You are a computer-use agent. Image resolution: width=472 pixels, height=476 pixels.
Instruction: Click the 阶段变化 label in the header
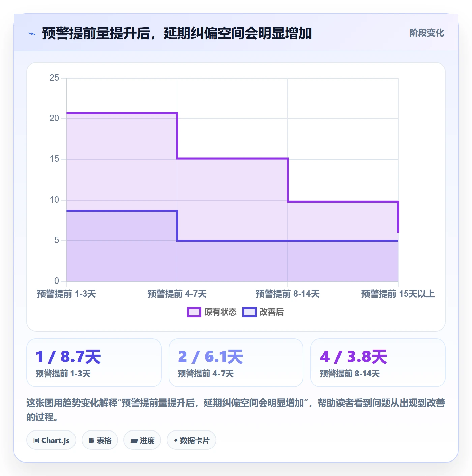tap(426, 33)
